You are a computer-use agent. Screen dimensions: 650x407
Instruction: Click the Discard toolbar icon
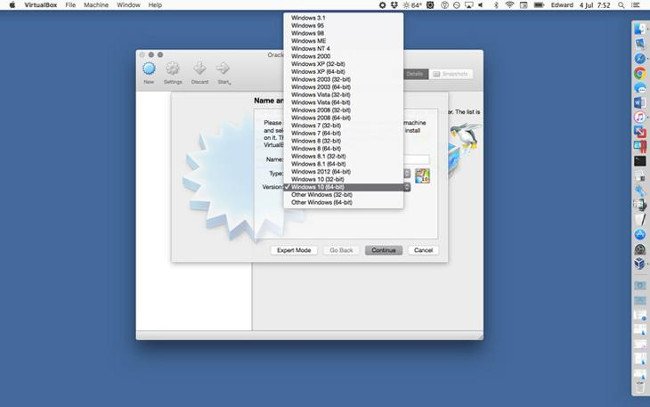[200, 68]
